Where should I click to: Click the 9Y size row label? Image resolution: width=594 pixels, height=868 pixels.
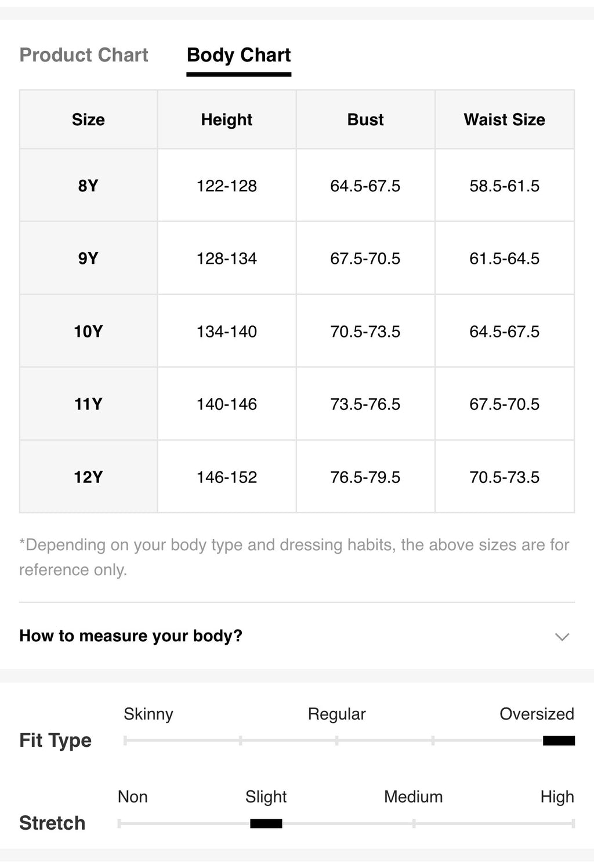(x=88, y=258)
